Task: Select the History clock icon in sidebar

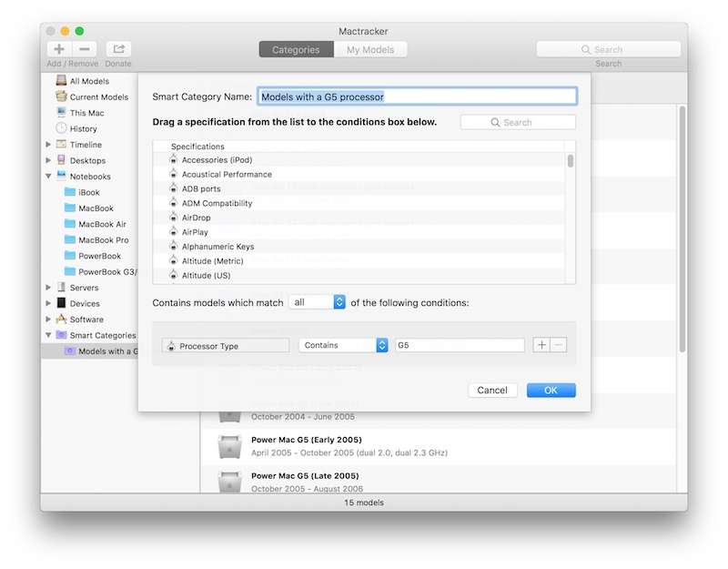Action: tap(61, 128)
